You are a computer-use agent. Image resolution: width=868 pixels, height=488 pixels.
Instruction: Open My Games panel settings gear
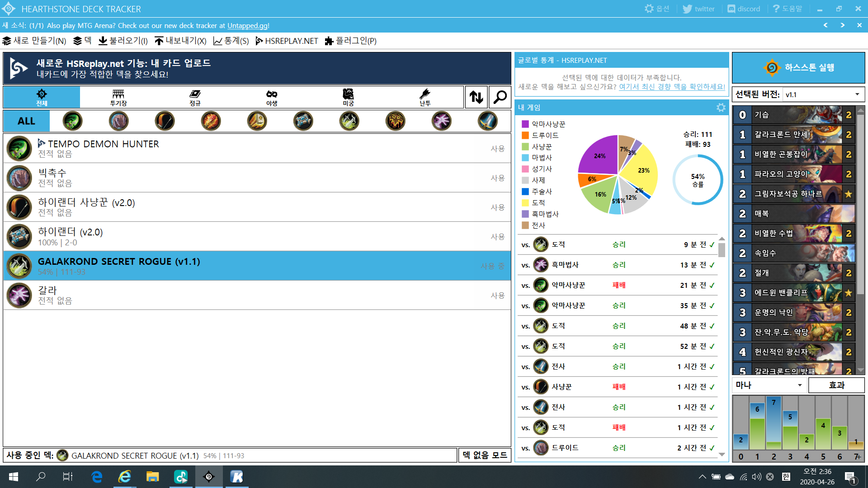(721, 108)
